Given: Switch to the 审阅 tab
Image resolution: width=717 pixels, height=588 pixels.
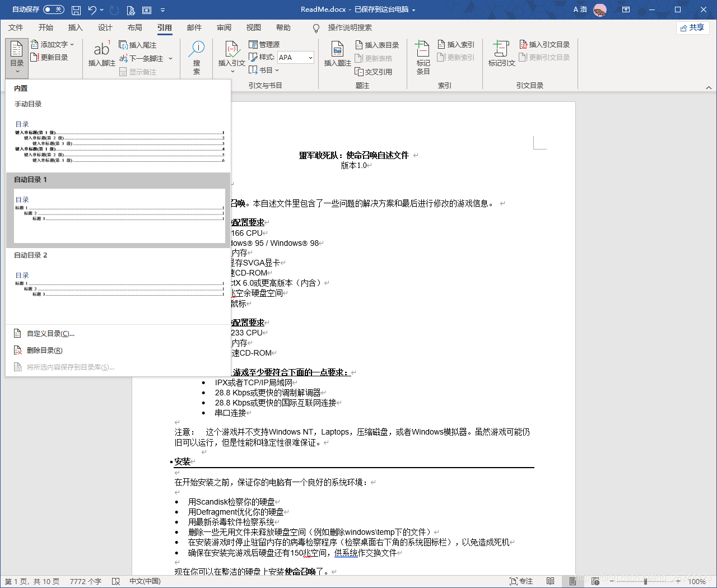Looking at the screenshot, I should [224, 27].
